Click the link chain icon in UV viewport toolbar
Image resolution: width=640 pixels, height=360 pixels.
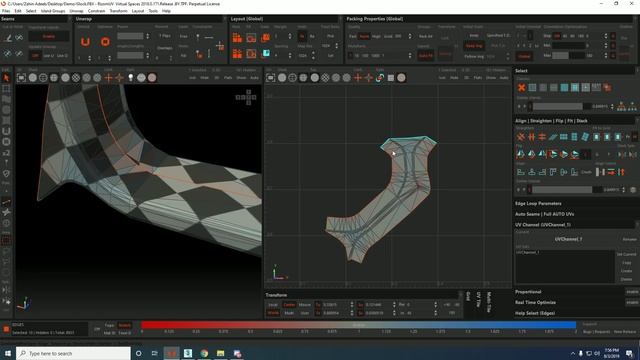380,78
